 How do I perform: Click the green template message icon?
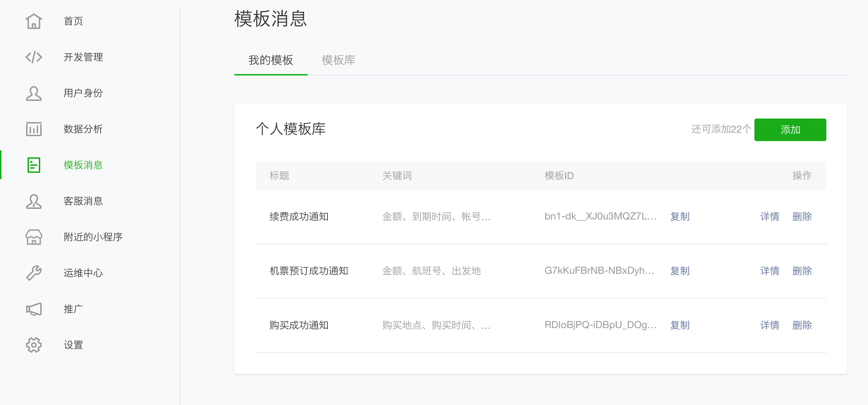[34, 165]
